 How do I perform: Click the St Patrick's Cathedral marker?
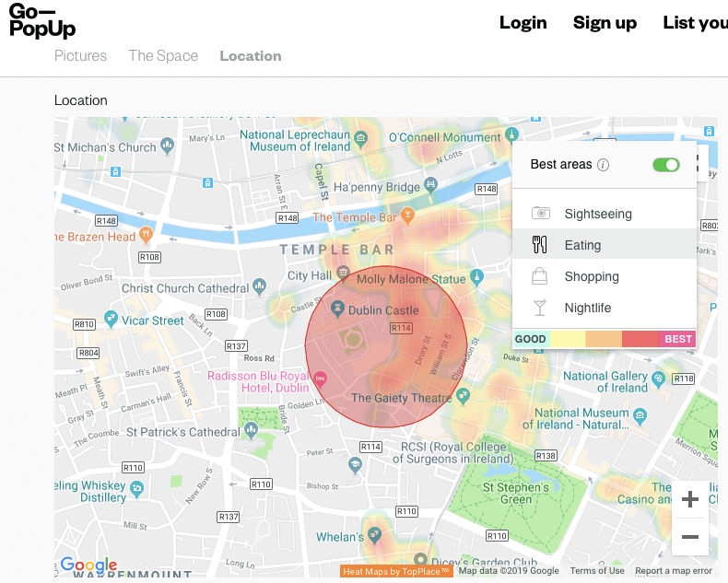(252, 430)
